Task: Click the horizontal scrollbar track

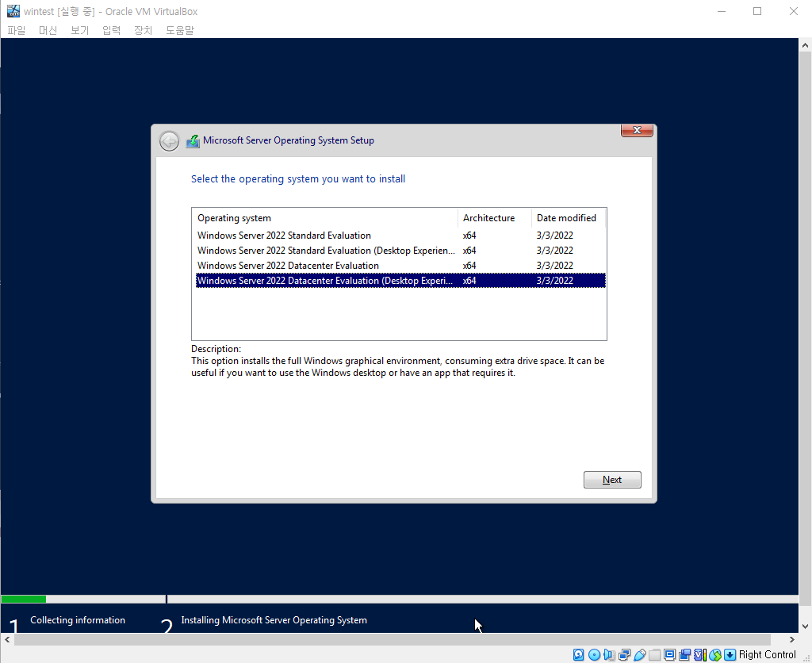Action: coord(393,640)
